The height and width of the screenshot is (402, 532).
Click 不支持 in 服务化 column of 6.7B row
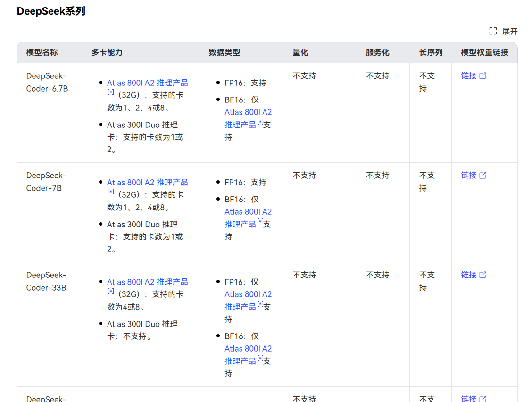[x=378, y=75]
